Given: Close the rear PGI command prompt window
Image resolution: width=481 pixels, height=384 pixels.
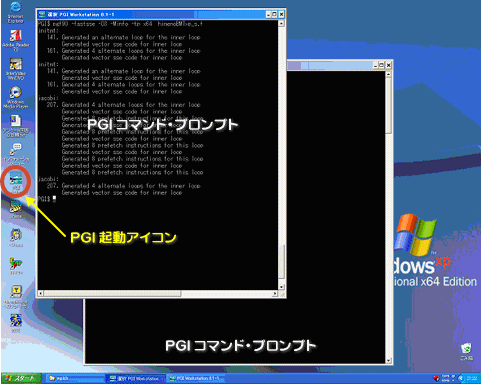Looking at the screenshot, I should pos(388,65).
